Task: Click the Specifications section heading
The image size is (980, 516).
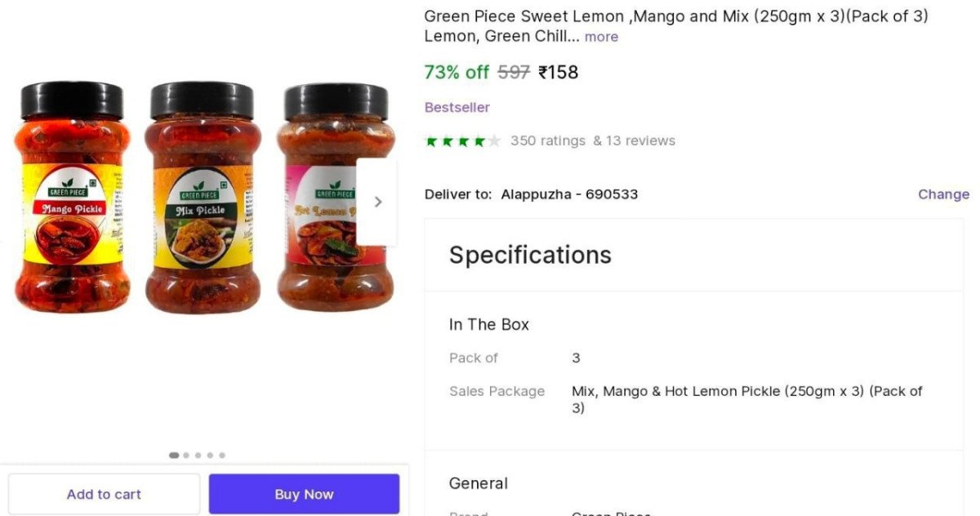Action: click(x=530, y=255)
